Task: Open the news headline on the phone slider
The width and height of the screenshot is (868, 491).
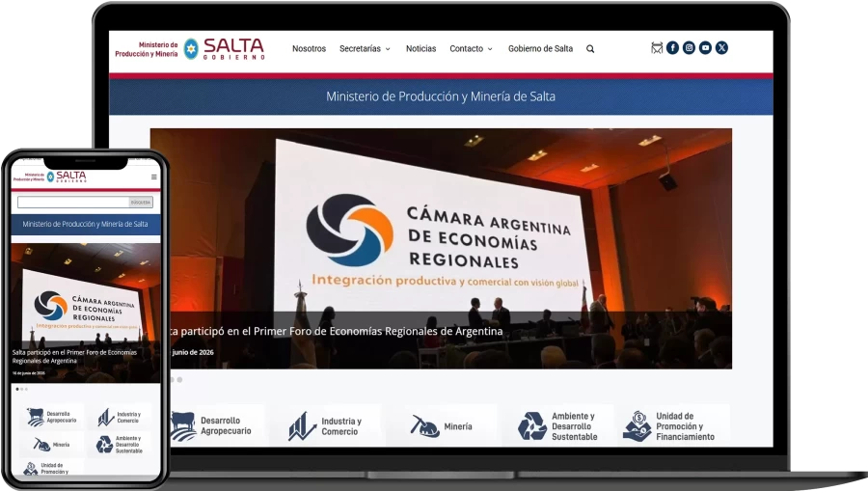Action: point(74,357)
